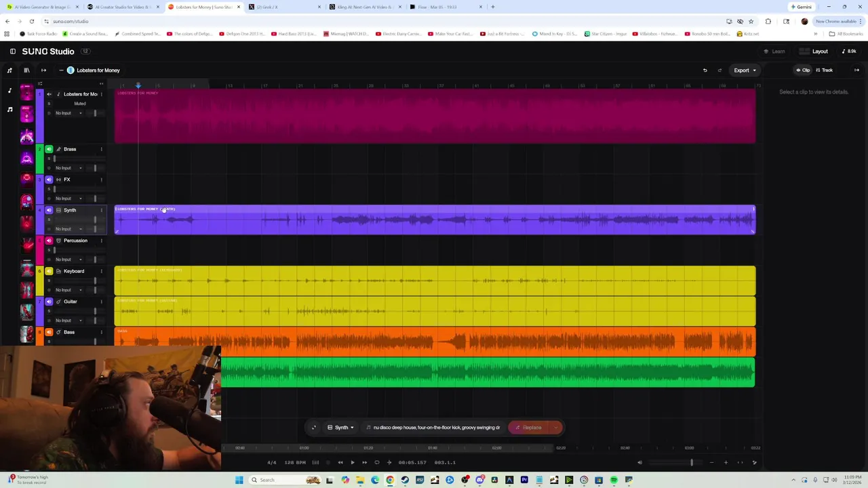Open the Windows Start menu
The height and width of the screenshot is (488, 868).
pyautogui.click(x=239, y=480)
